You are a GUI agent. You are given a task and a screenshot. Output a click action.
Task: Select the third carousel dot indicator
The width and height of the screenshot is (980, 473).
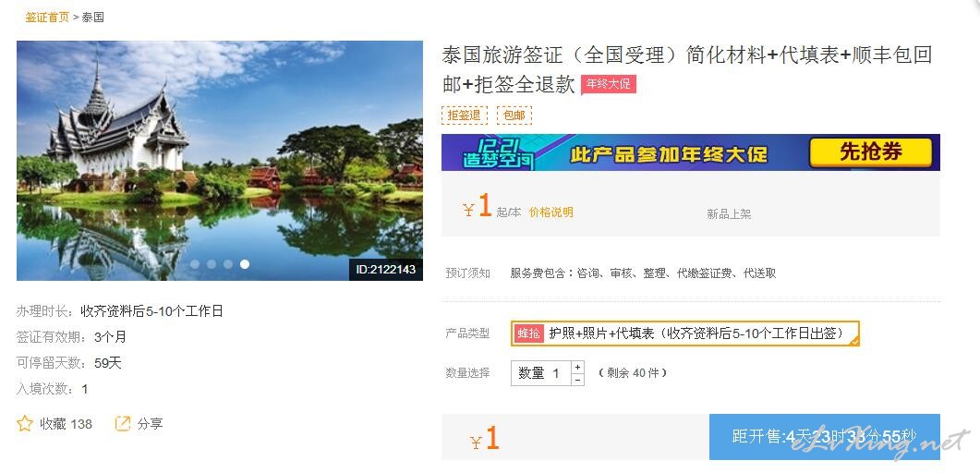click(x=228, y=264)
